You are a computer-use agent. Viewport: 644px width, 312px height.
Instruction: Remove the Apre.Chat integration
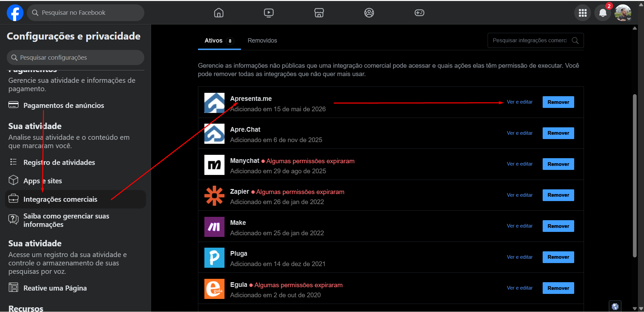tap(558, 133)
